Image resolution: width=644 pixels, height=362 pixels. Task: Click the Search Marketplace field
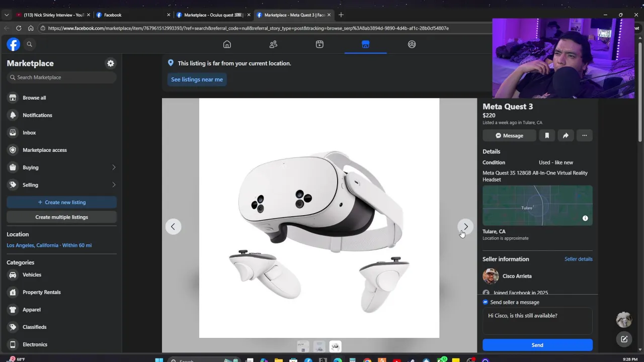pos(61,77)
